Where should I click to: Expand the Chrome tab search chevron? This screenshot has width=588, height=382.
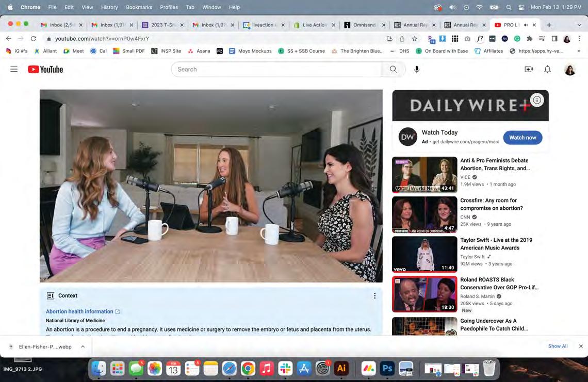click(x=579, y=25)
